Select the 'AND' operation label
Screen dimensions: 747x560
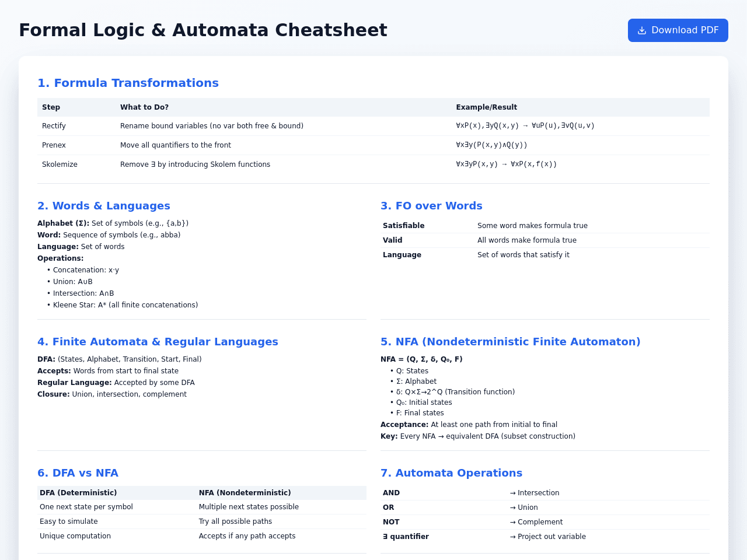tap(391, 493)
